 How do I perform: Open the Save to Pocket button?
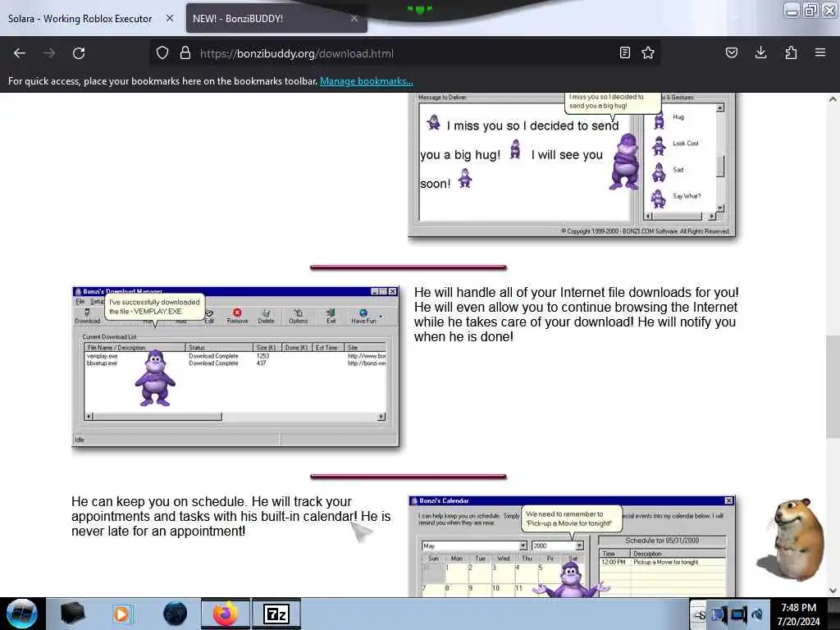coord(732,53)
